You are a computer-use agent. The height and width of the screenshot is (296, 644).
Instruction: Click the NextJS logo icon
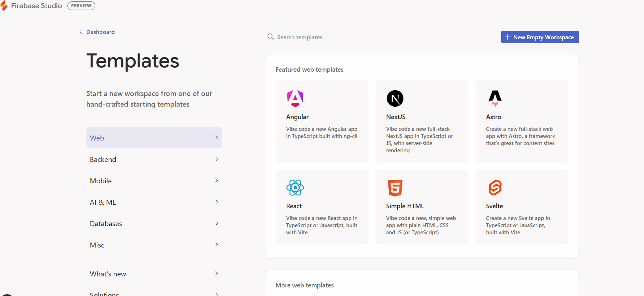(x=395, y=98)
